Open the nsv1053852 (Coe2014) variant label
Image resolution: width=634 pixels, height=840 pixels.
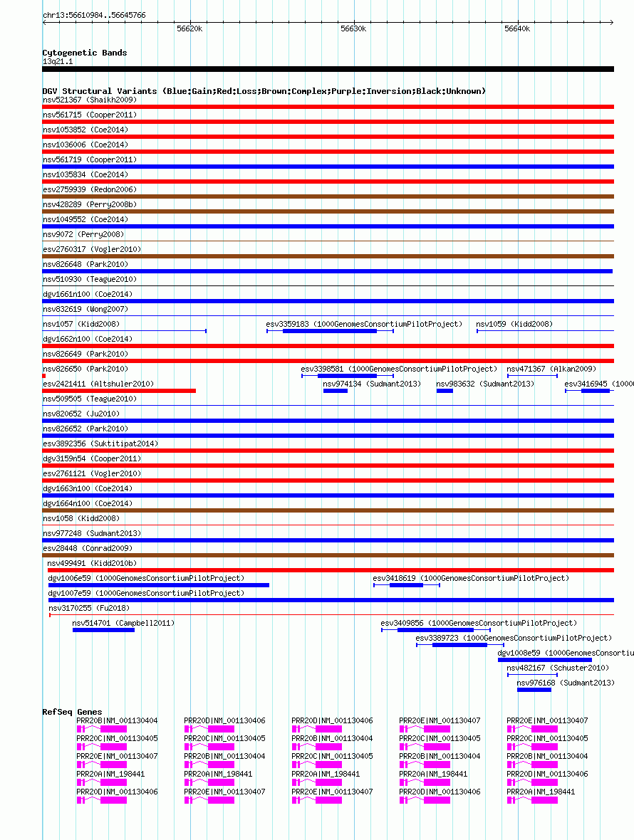click(x=85, y=130)
